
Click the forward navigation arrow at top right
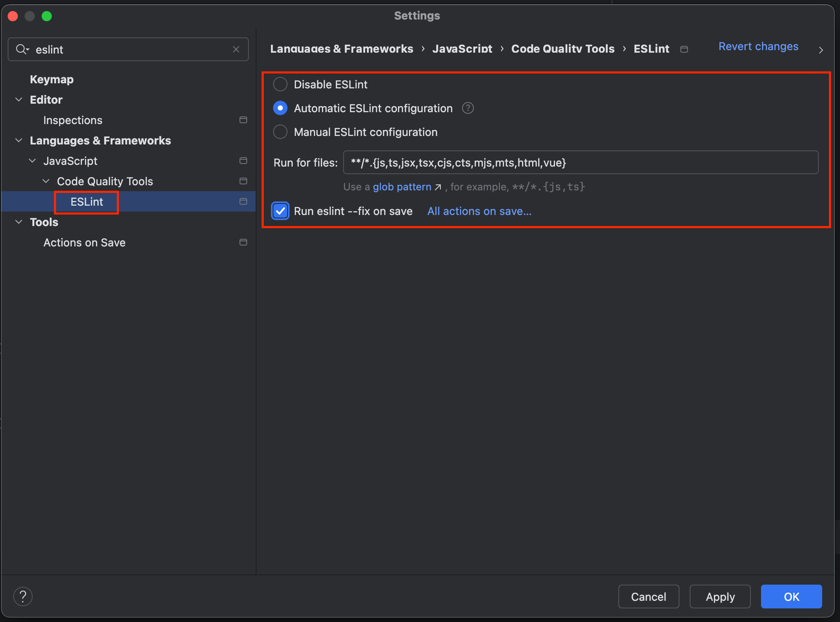(x=820, y=50)
